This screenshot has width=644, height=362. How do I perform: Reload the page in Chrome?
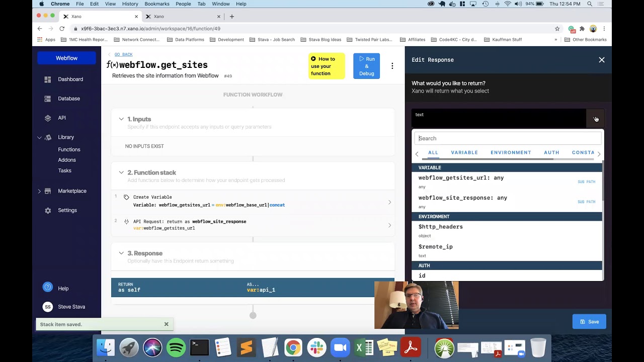click(x=62, y=29)
